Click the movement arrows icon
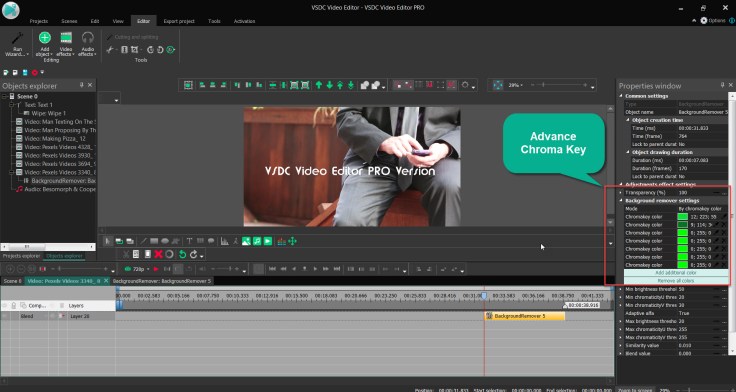 tap(292, 241)
